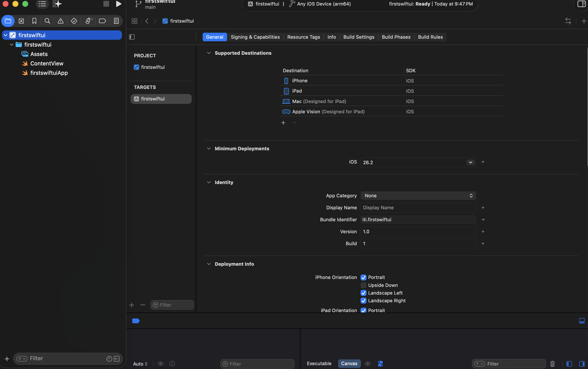Select the Canvas button in debug bar
The image size is (588, 369).
pyautogui.click(x=349, y=363)
